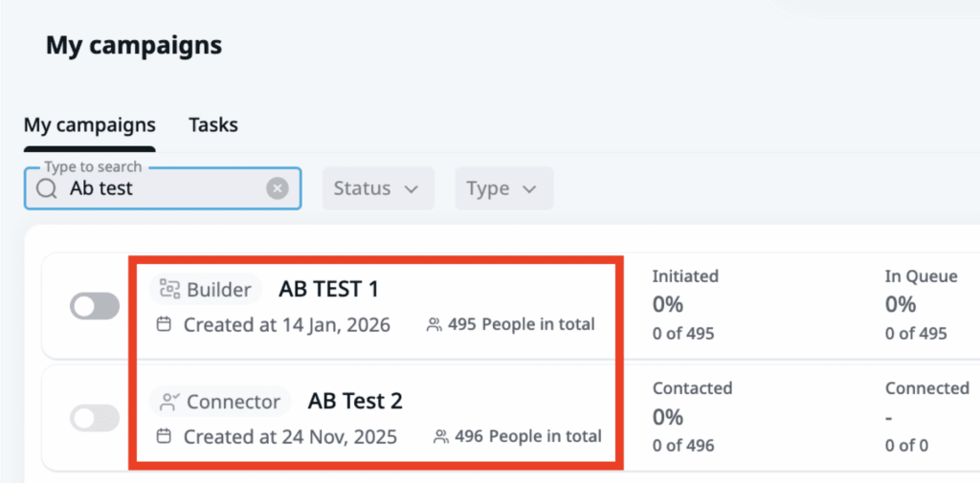Click the In Queue stat label

pyautogui.click(x=922, y=276)
